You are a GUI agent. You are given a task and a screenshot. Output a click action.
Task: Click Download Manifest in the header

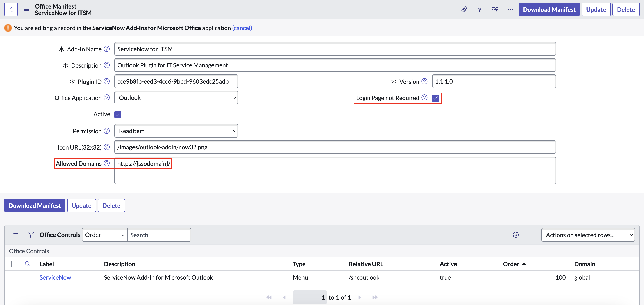[x=549, y=10]
